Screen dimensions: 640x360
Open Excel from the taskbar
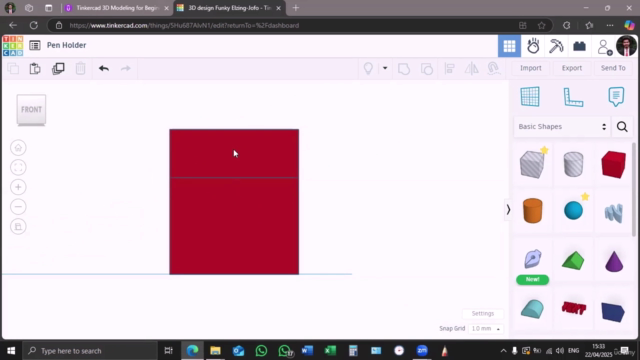click(330, 351)
